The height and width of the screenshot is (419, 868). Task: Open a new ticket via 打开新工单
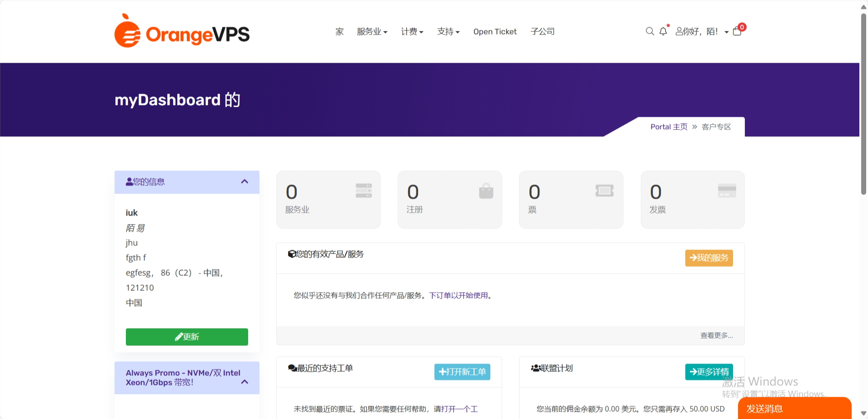click(x=462, y=372)
